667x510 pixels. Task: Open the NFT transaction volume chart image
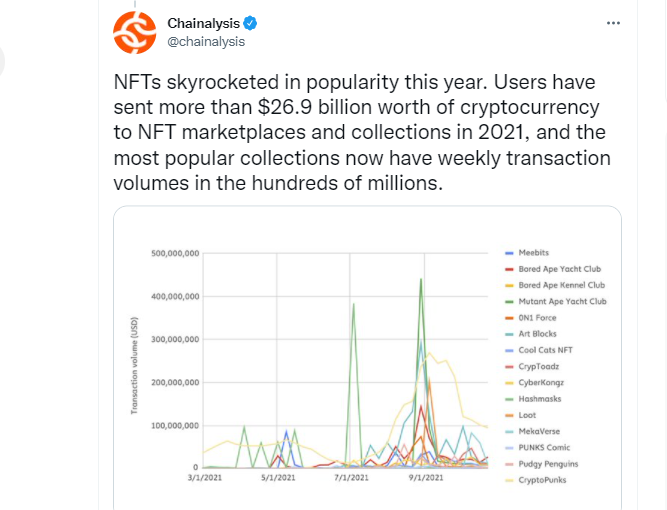pyautogui.click(x=368, y=358)
